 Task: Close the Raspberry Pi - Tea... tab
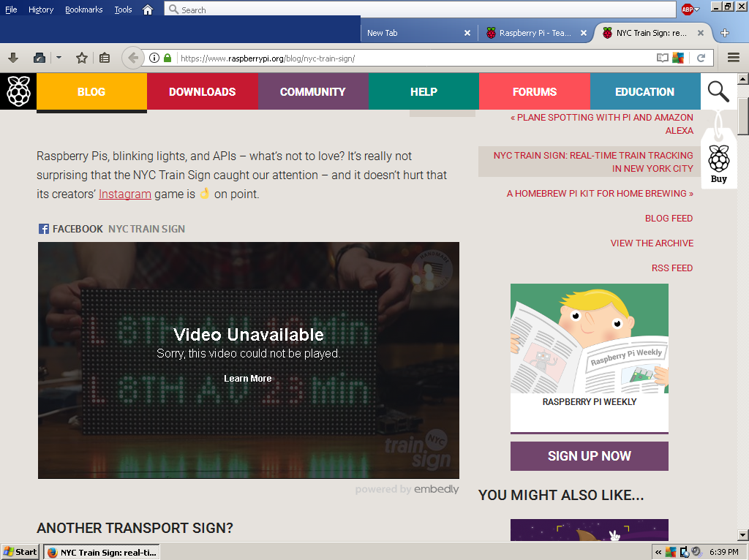coord(583,33)
